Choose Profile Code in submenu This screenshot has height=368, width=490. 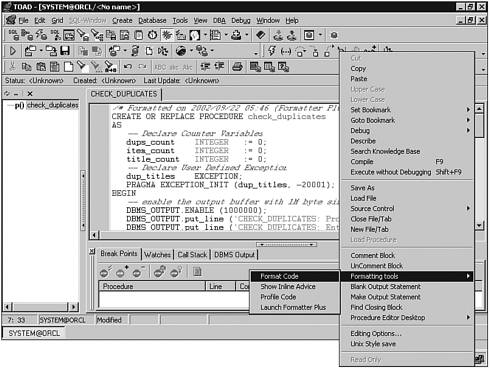pyautogui.click(x=295, y=297)
